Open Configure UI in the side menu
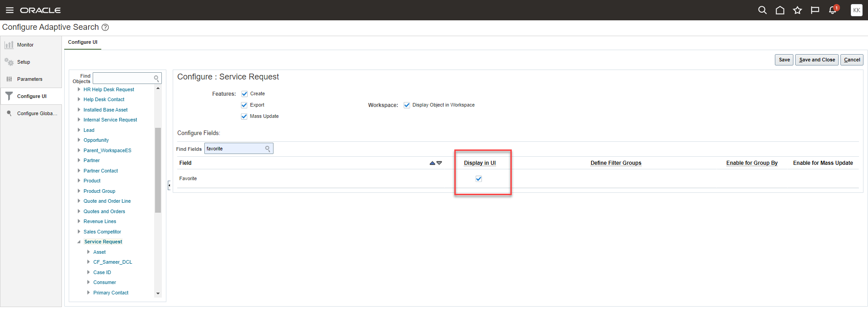The image size is (868, 317). point(32,97)
